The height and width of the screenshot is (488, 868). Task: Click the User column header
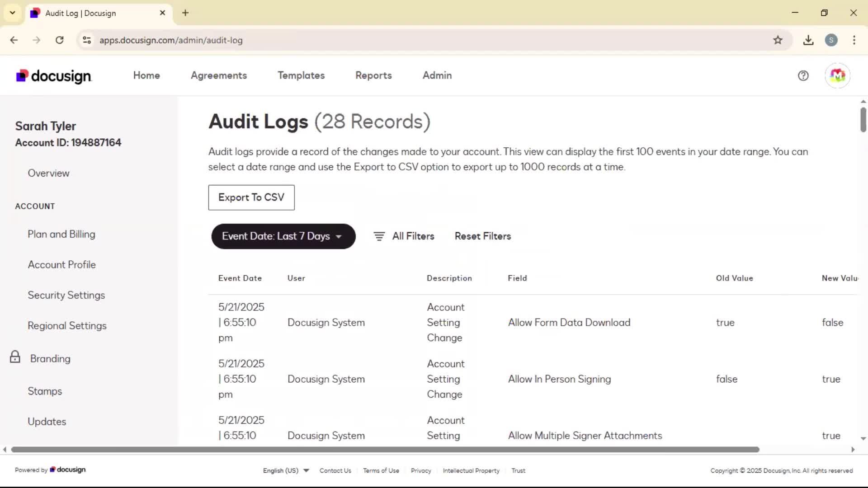pos(296,278)
